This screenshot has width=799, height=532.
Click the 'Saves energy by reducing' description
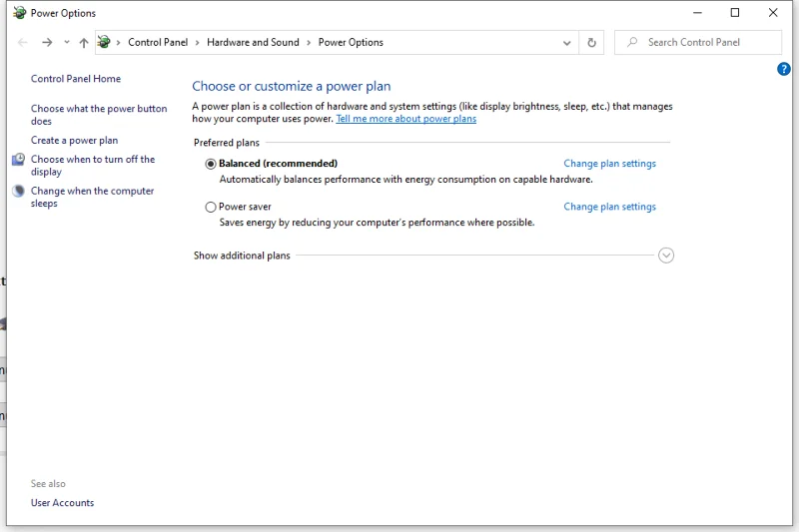tap(378, 223)
